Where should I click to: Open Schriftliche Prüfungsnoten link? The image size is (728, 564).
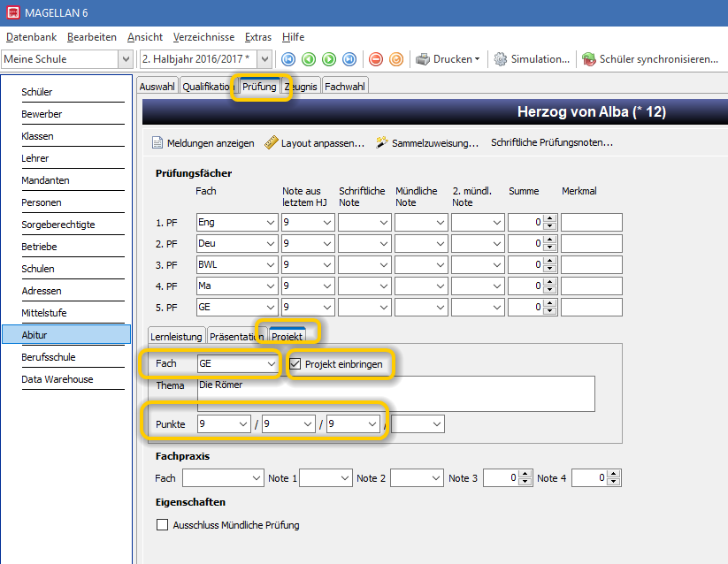(552, 142)
